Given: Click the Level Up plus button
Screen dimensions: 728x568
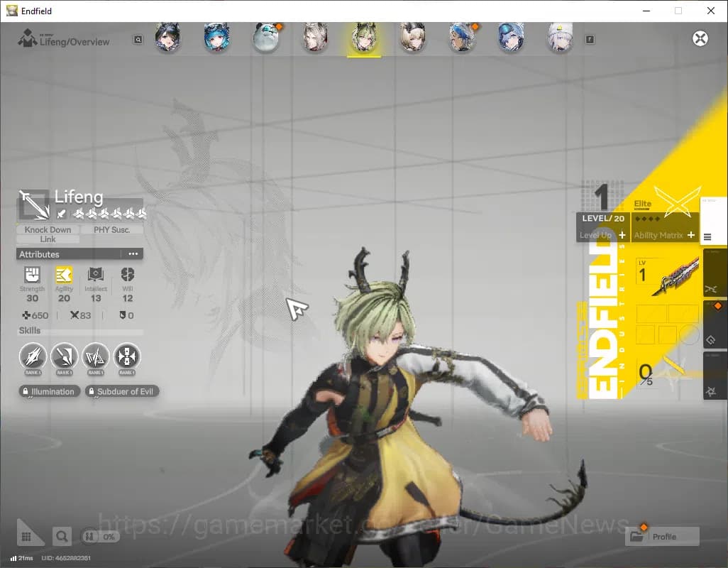Looking at the screenshot, I should click(622, 235).
